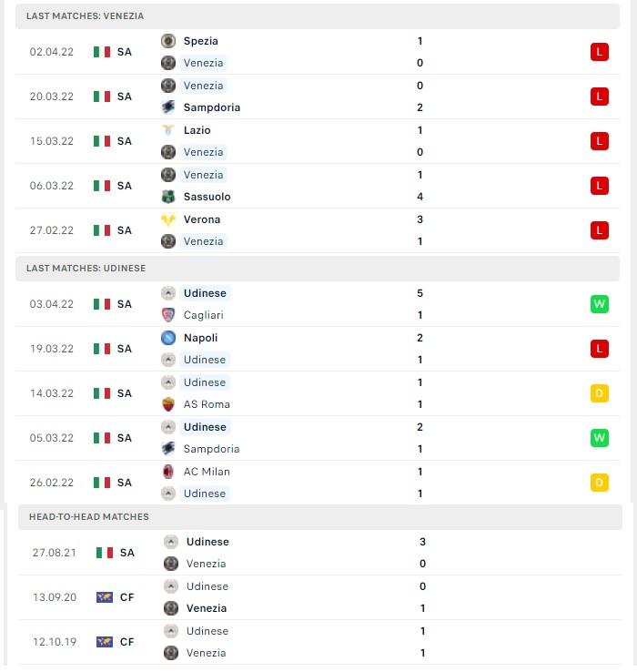The width and height of the screenshot is (637, 672).
Task: Click the Sassuolo green crest icon
Action: 168,197
